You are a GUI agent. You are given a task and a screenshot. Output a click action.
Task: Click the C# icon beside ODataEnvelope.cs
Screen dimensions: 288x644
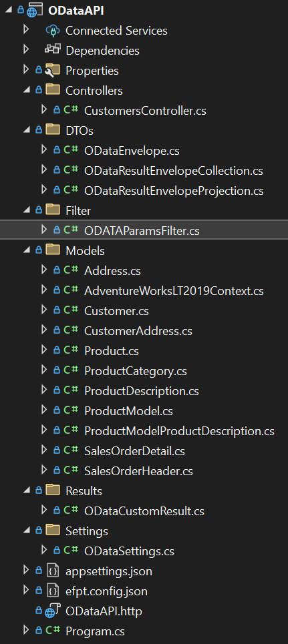[x=71, y=150]
